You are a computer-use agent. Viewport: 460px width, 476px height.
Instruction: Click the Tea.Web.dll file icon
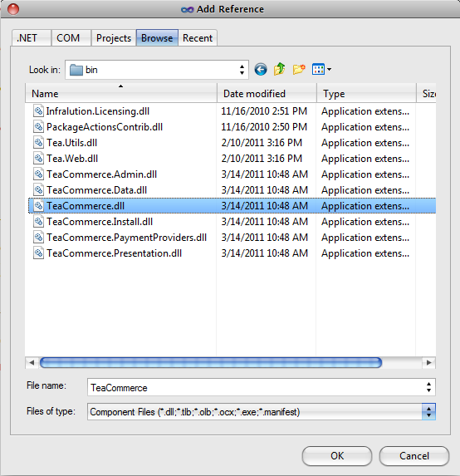(38, 159)
